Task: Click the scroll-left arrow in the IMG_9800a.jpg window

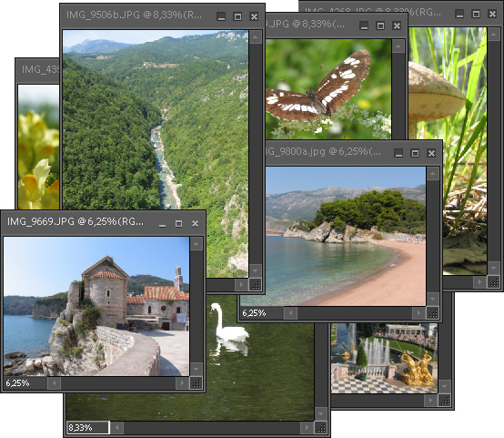Action: tap(290, 313)
